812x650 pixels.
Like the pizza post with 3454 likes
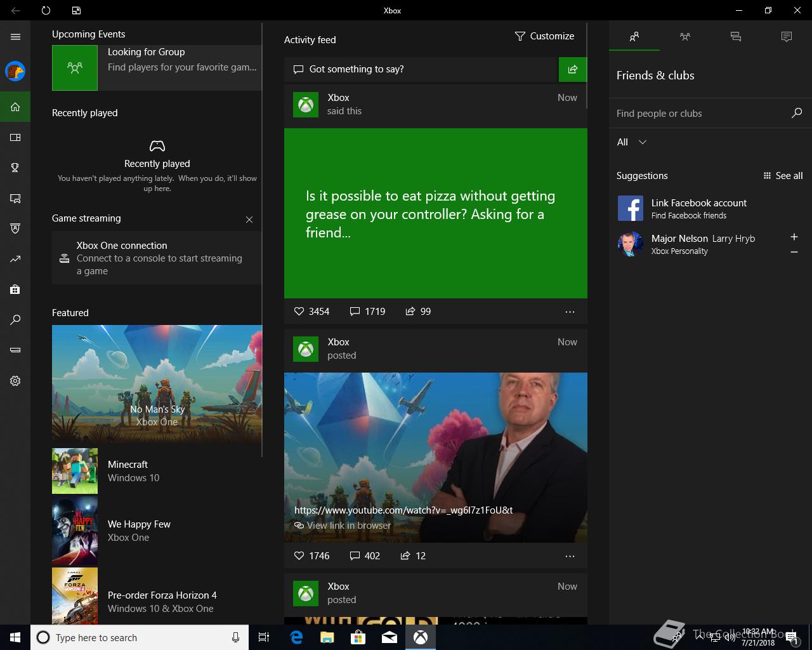pyautogui.click(x=311, y=311)
